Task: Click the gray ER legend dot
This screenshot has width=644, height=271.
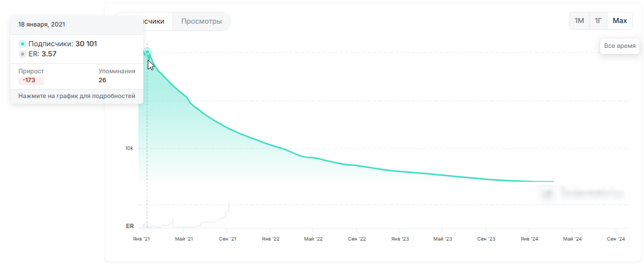Action: (x=23, y=54)
